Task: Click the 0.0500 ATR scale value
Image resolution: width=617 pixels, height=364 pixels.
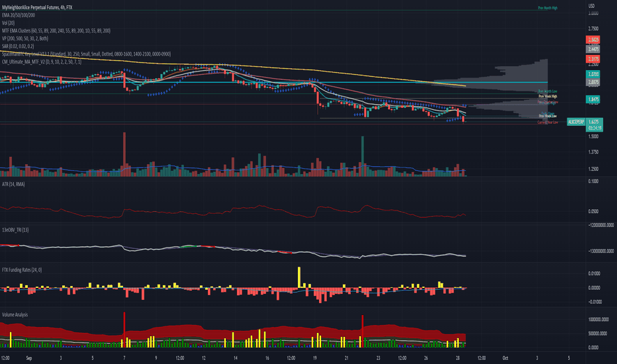Action: pyautogui.click(x=593, y=211)
